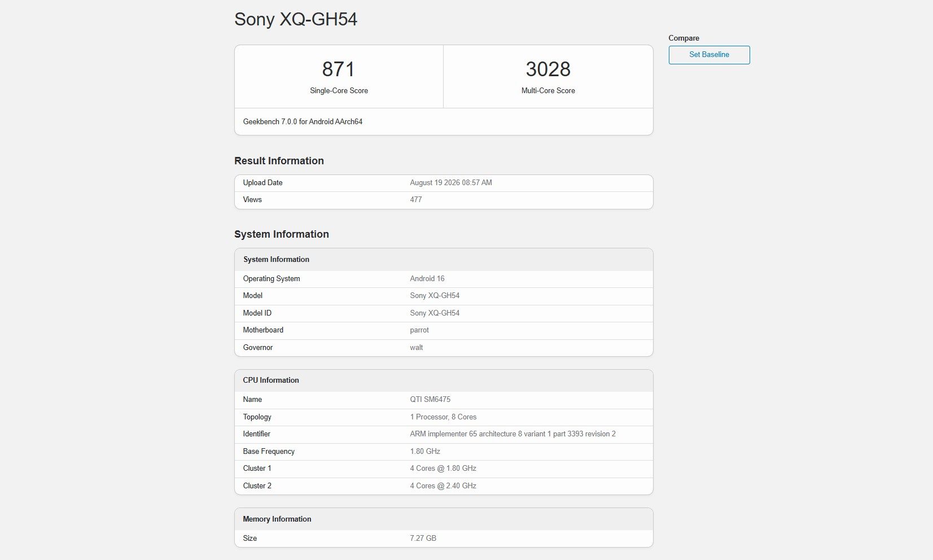
Task: Click the Base Frequency value 1.80 GHz
Action: [x=425, y=452]
